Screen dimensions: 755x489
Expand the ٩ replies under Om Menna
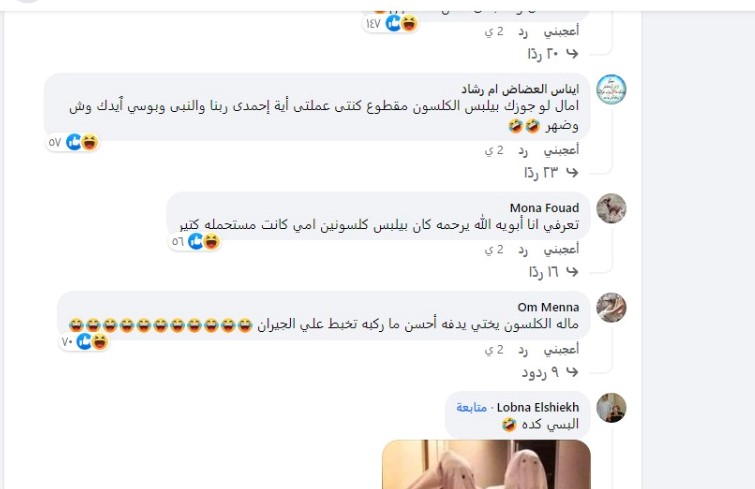549,372
